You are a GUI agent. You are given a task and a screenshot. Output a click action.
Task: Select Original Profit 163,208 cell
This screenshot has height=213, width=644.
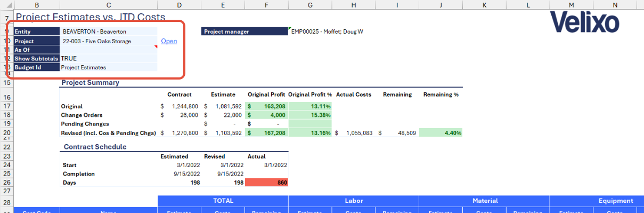pyautogui.click(x=267, y=106)
